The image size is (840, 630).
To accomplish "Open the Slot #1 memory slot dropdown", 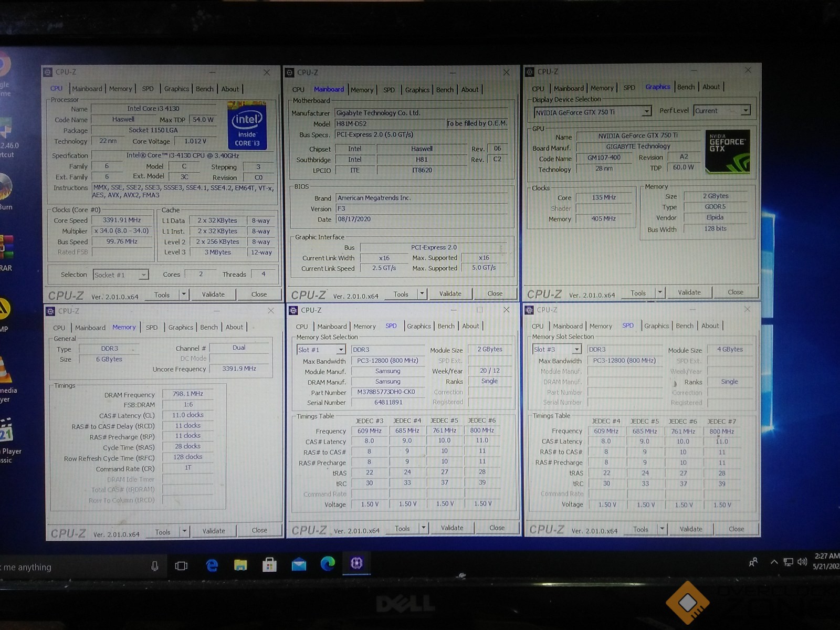I will click(321, 350).
